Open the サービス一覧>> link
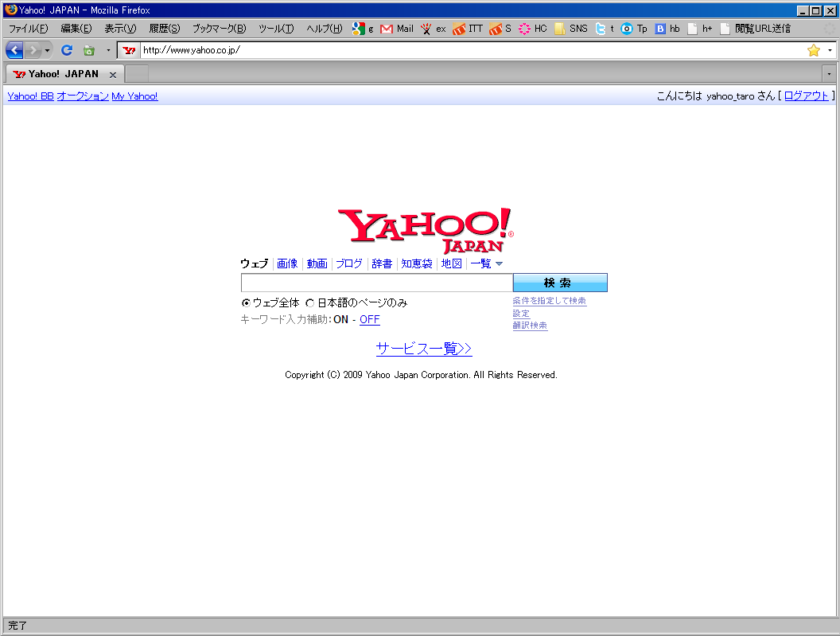The image size is (840, 636). pyautogui.click(x=424, y=349)
